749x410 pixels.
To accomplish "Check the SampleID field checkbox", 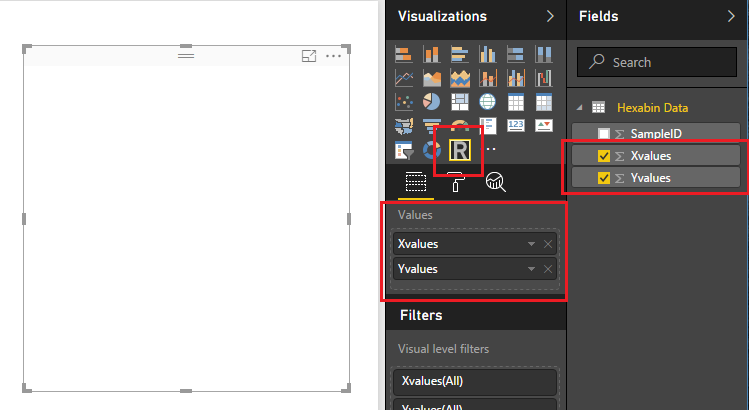I will [x=604, y=134].
